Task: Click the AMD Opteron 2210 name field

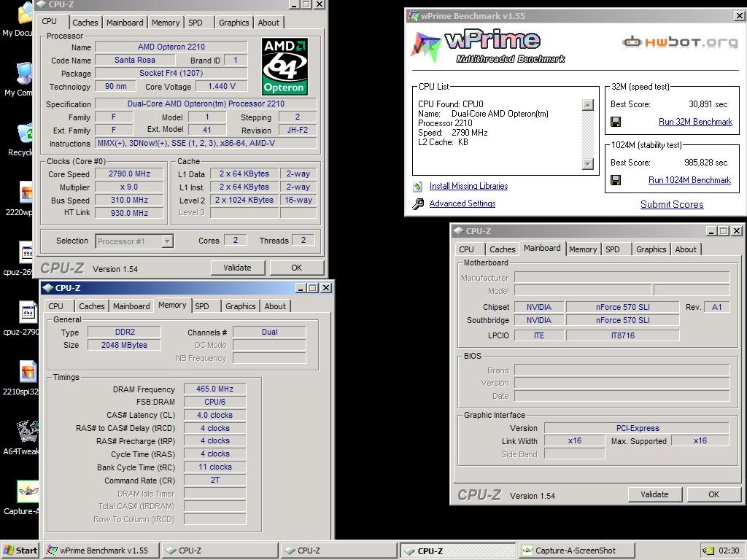Action: [x=171, y=47]
